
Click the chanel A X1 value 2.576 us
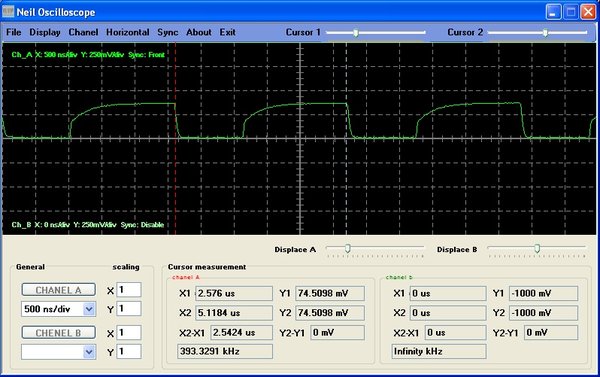click(234, 294)
